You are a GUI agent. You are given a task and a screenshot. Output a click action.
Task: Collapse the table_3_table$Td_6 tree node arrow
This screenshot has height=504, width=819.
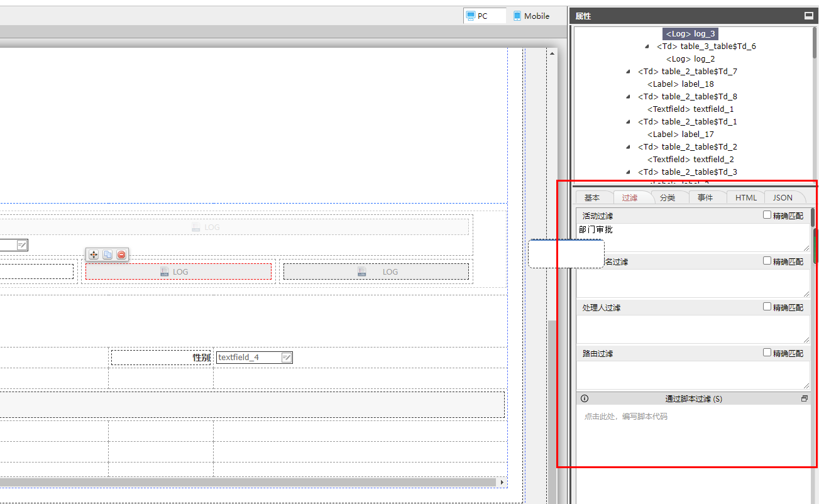tap(647, 47)
